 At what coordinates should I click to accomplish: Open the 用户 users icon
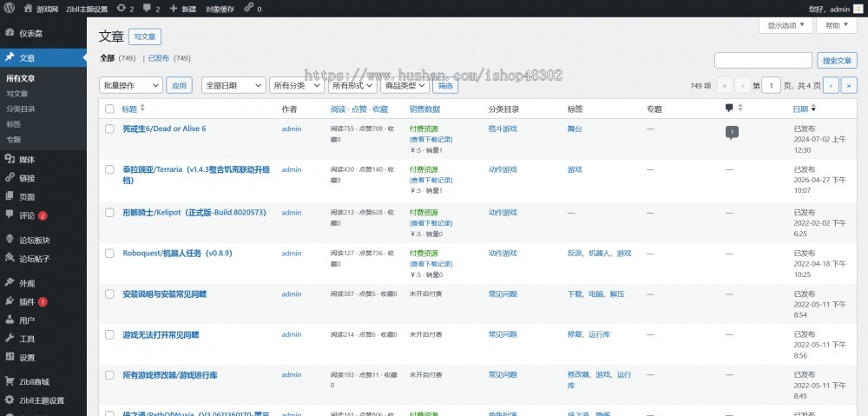(x=10, y=320)
